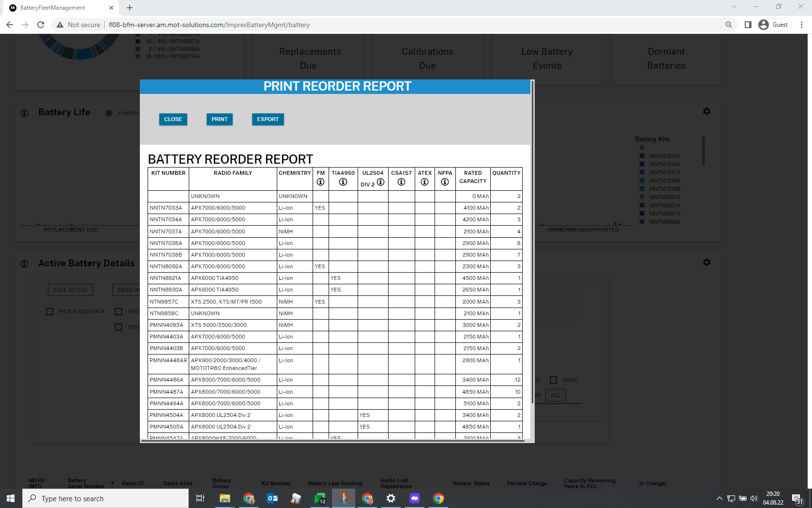Toggle the Hide Radio Data checkbox
The width and height of the screenshot is (812, 508).
click(x=50, y=311)
